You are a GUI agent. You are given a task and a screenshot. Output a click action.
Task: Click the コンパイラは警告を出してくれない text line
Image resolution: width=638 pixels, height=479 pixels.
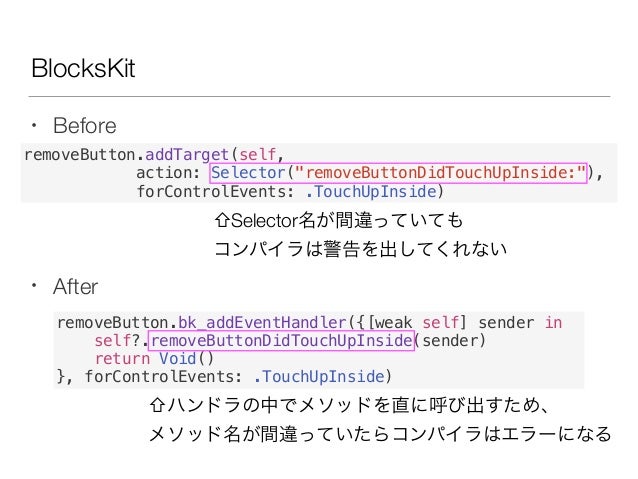[361, 249]
